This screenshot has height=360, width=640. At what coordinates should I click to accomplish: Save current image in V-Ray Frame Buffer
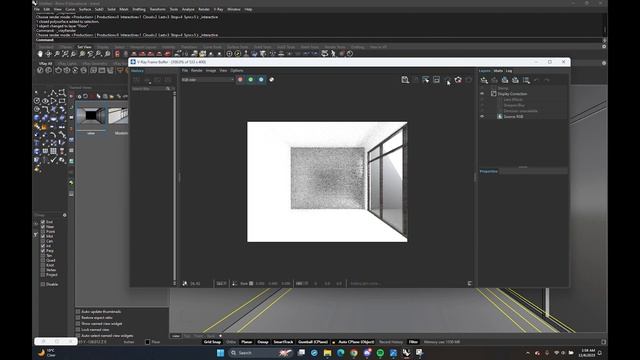[404, 80]
